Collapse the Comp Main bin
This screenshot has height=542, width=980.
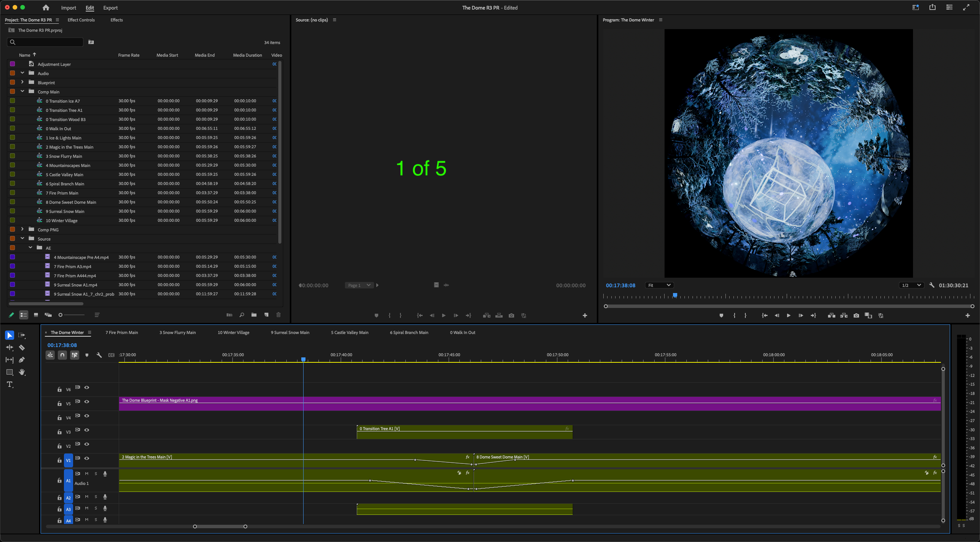point(22,92)
